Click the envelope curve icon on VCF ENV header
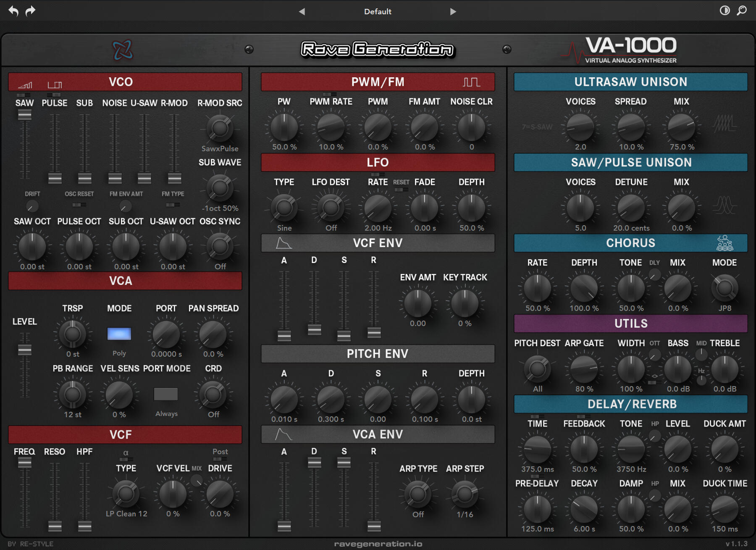Image resolution: width=756 pixels, height=550 pixels. point(284,243)
